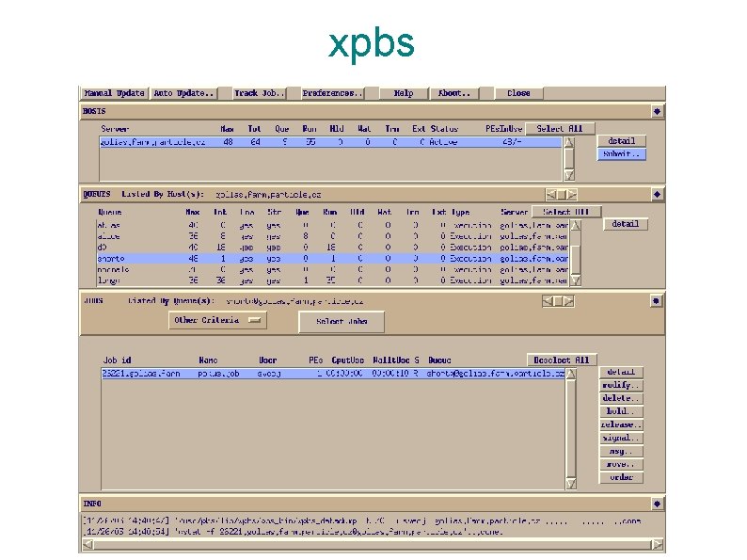Screen dimensions: 747x560
Task: Collapse the QUEUES panel with its diamond icon
Action: [657, 195]
